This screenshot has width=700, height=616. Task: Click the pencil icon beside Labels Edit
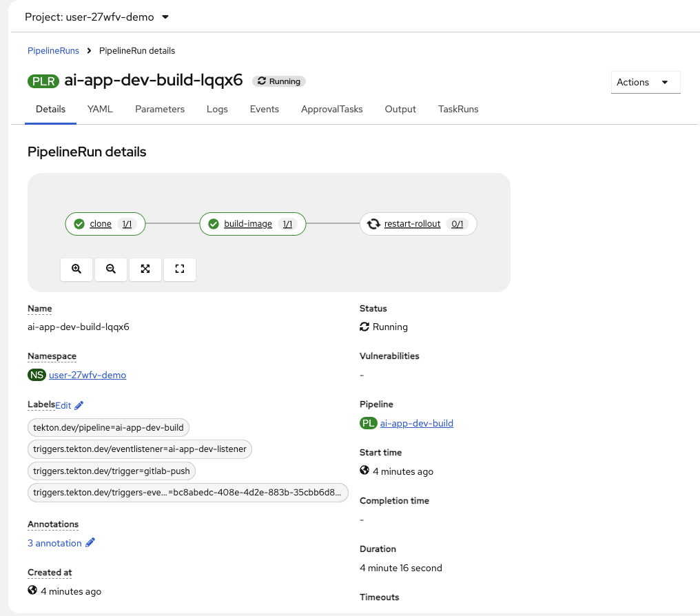(x=79, y=405)
